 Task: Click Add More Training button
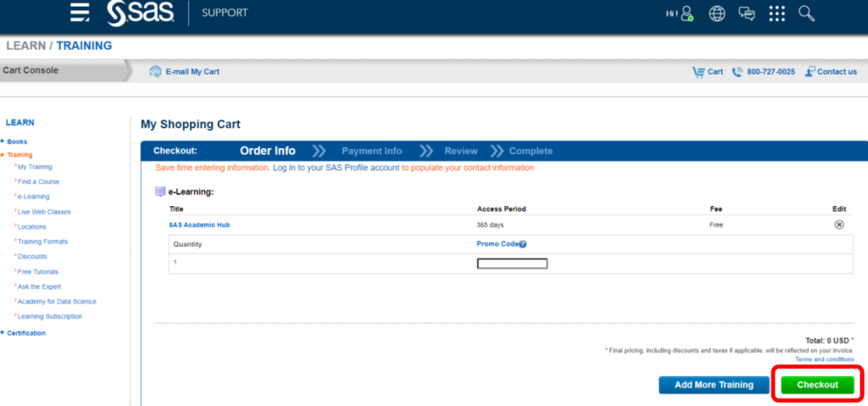pos(713,385)
